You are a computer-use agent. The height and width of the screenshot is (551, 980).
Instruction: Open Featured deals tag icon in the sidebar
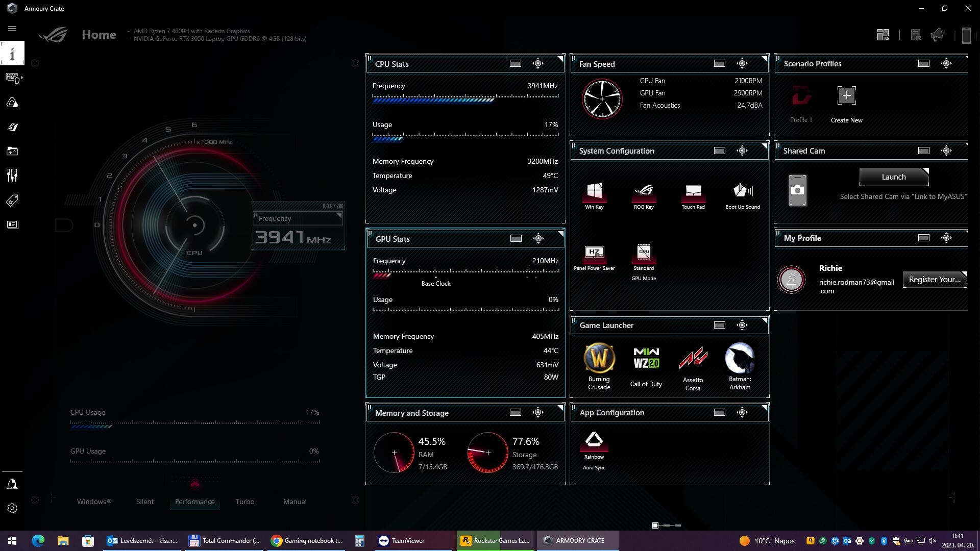click(12, 200)
